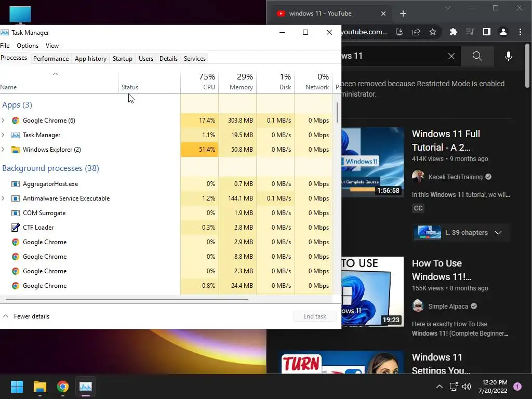532x399 pixels.
Task: Open the Simple Alpaca channel link
Action: point(448,307)
